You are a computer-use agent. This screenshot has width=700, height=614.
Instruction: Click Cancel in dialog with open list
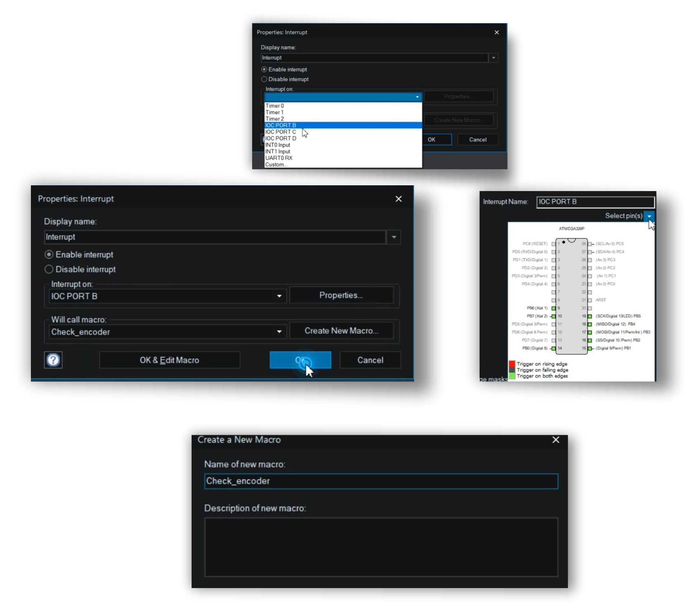click(478, 140)
